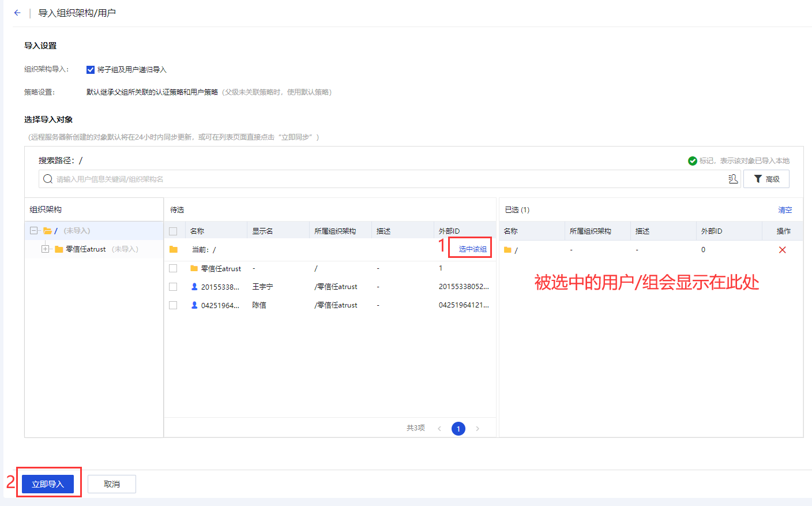Image resolution: width=812 pixels, height=506 pixels.
Task: Click the folder icon in selected list
Action: (x=507, y=250)
